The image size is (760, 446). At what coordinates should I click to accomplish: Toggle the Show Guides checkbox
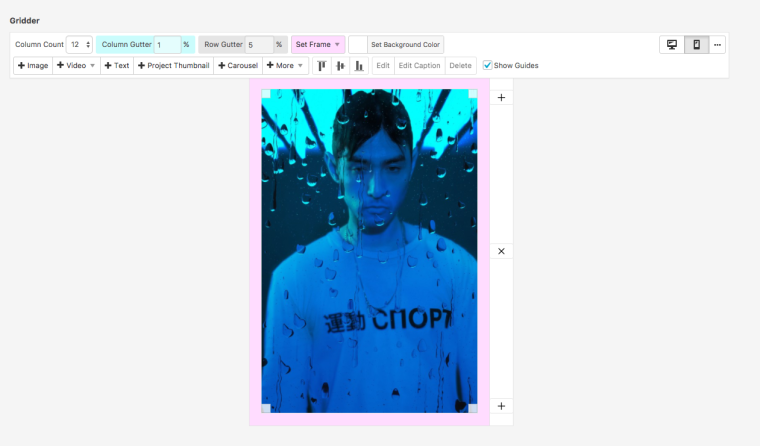click(487, 66)
